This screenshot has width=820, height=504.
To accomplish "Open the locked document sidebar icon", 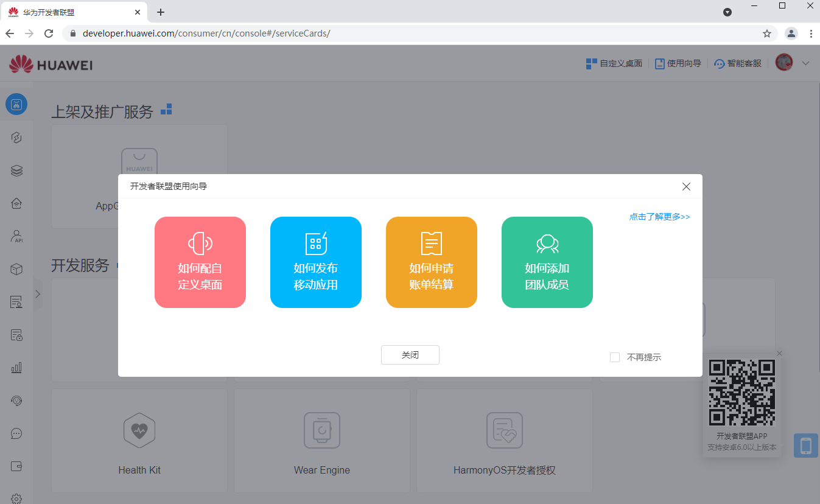I will tap(16, 335).
